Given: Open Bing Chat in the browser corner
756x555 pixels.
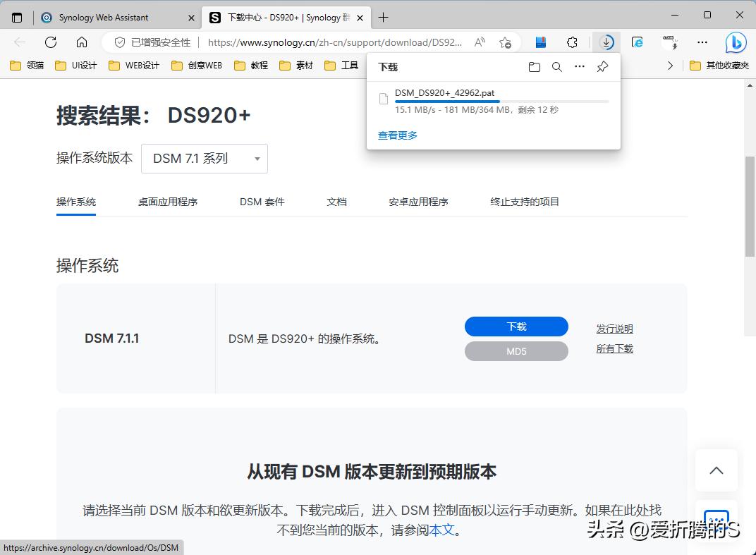Looking at the screenshot, I should tap(735, 42).
